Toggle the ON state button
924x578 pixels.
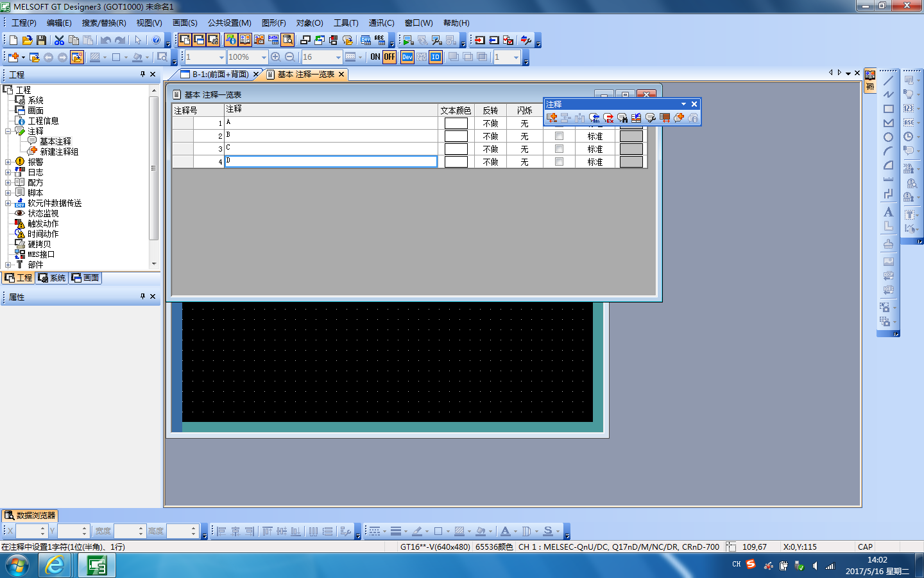point(375,57)
